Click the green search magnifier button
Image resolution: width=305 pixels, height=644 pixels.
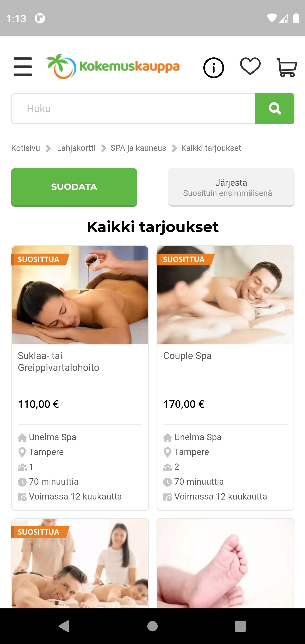pos(274,108)
